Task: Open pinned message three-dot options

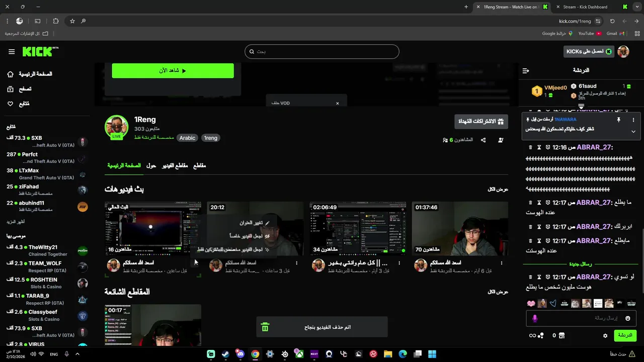Action: tap(633, 120)
